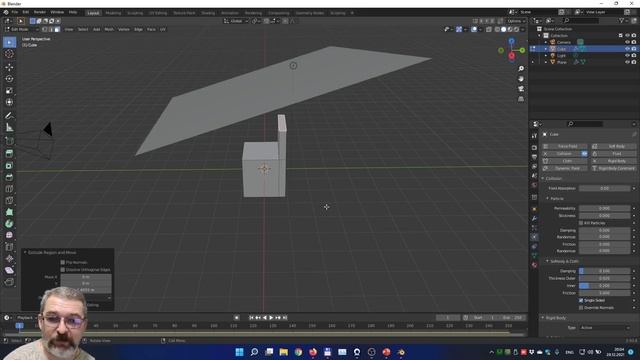This screenshot has height=360, width=640.
Task: Switch perspective/orthographic grid icon
Action: click(521, 99)
